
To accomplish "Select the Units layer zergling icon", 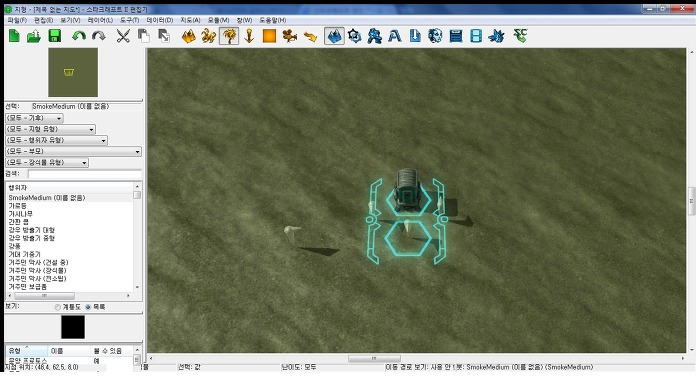I will tap(208, 36).
